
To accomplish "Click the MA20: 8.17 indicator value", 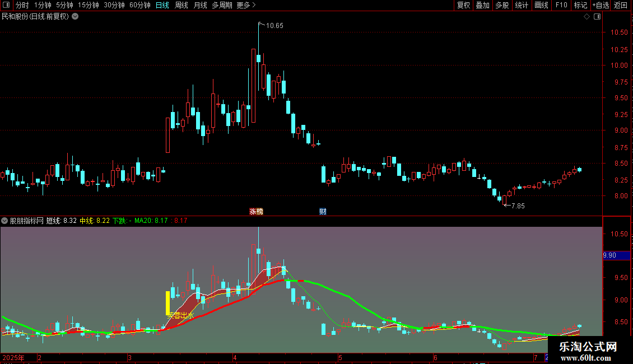I will coord(151,221).
